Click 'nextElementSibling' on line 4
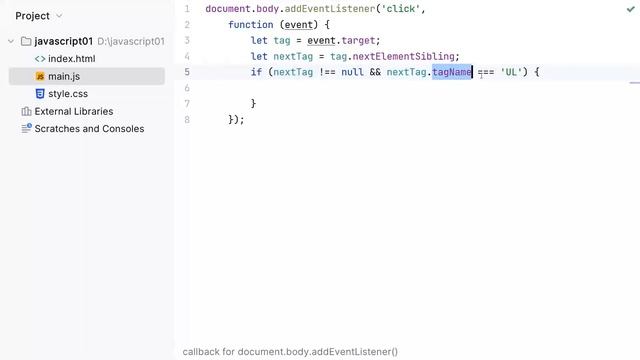 [x=403, y=56]
